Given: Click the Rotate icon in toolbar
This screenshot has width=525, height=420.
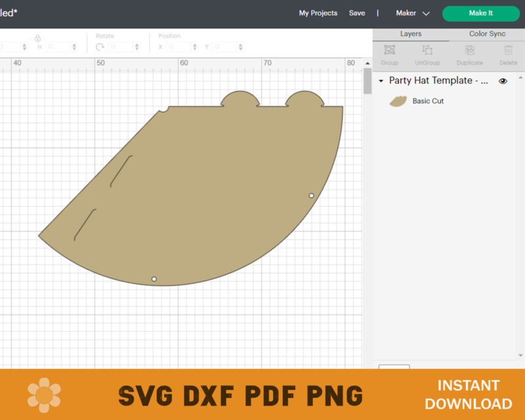Looking at the screenshot, I should (100, 47).
